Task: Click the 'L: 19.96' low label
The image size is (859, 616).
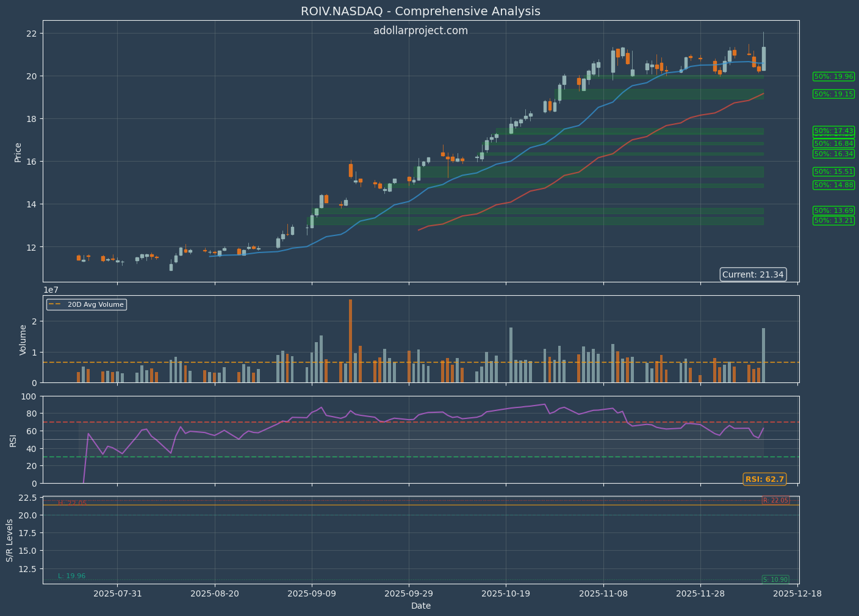Action: coord(72,576)
